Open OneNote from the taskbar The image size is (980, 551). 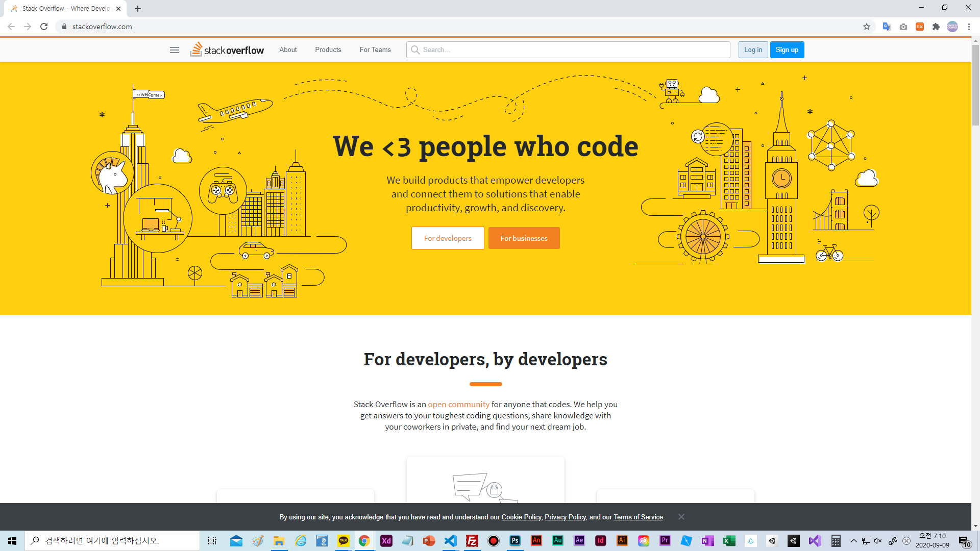(708, 541)
